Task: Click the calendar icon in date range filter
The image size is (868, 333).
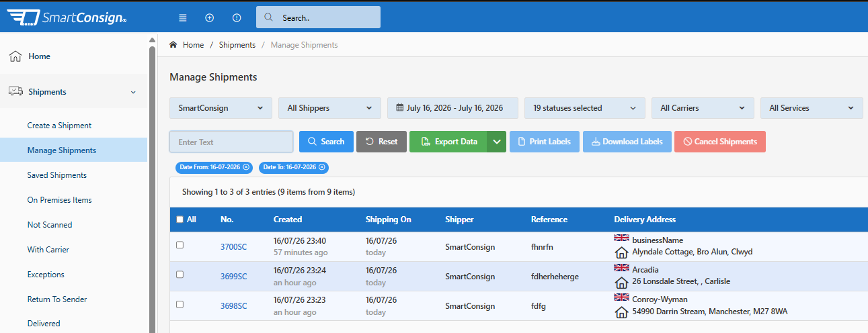Action: coord(399,107)
